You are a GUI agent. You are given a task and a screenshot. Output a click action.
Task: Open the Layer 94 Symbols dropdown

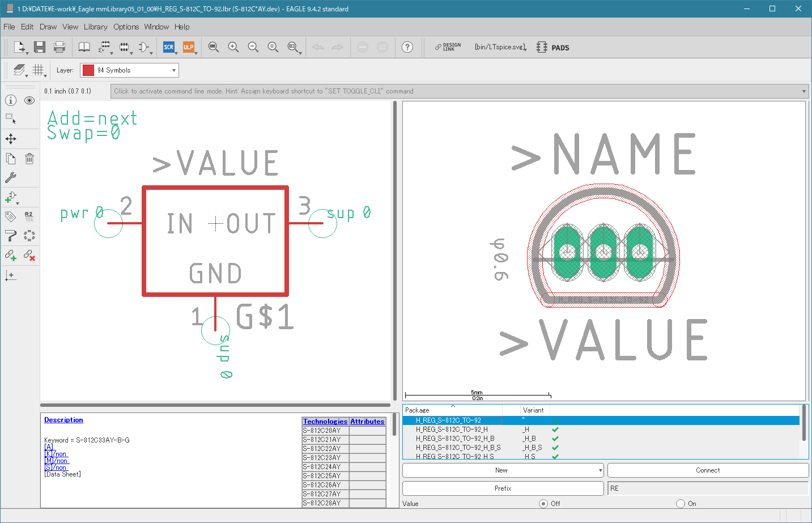(129, 70)
